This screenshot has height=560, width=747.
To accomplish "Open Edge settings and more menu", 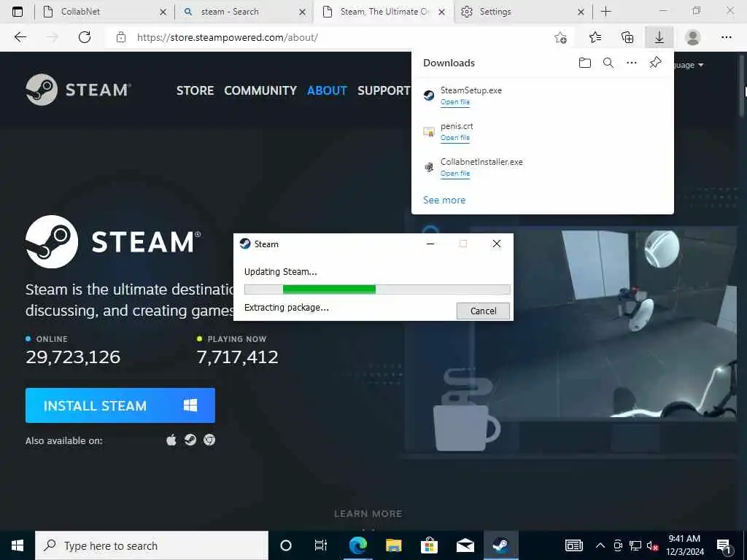I will 726,37.
